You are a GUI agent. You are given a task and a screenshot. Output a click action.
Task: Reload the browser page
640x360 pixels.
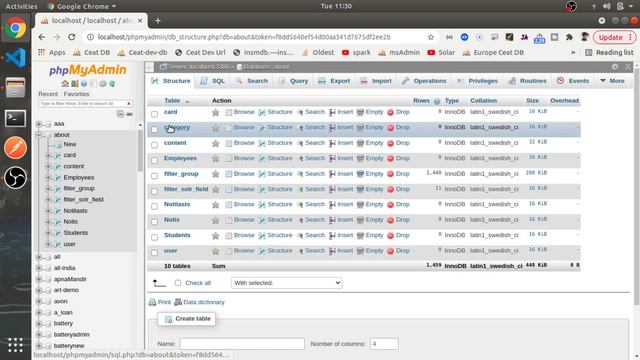point(72,37)
